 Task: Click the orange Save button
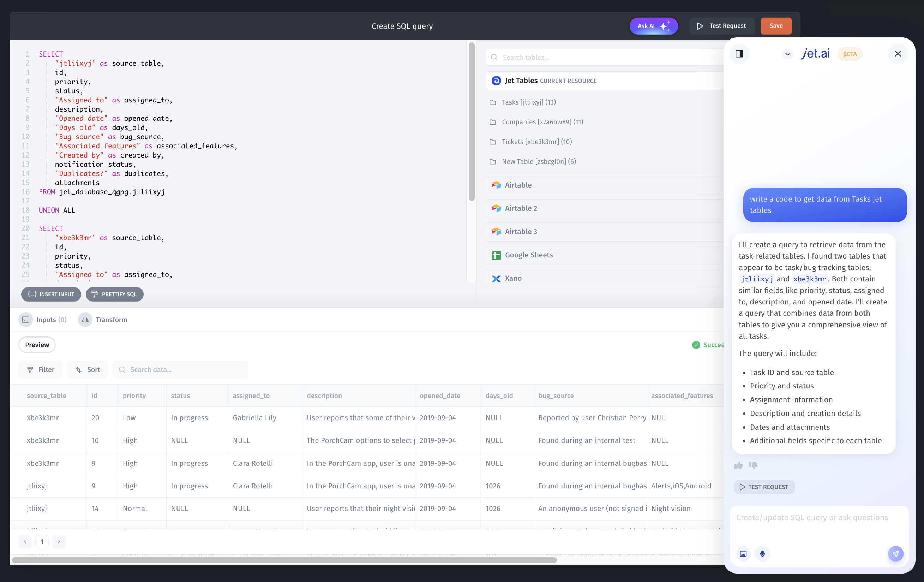click(775, 26)
